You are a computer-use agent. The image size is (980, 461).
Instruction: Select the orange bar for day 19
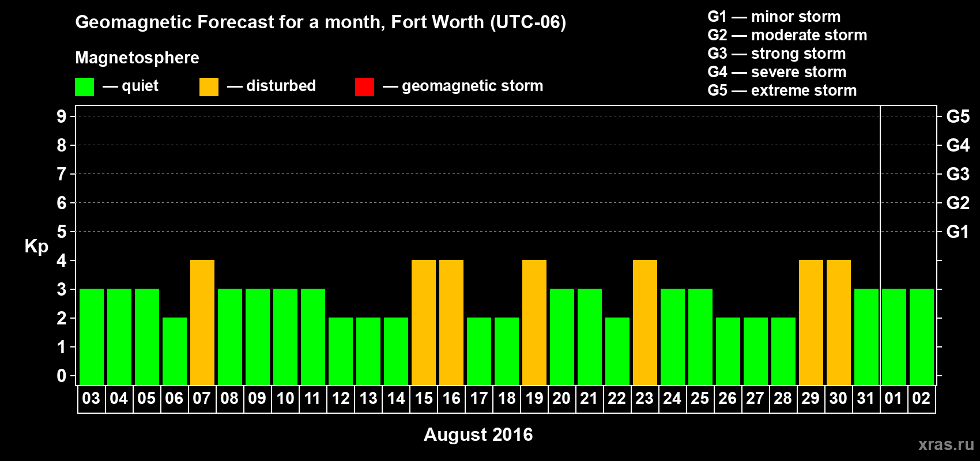[x=534, y=322]
